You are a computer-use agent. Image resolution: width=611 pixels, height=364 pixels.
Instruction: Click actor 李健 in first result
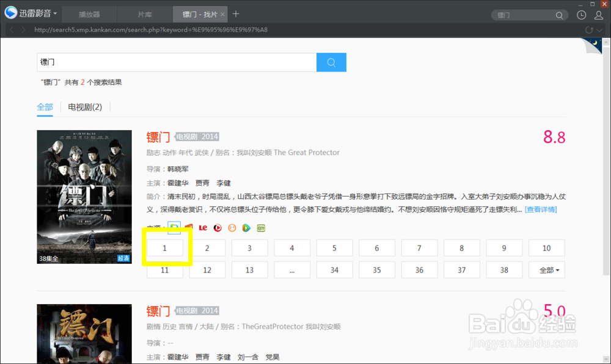pyautogui.click(x=224, y=183)
